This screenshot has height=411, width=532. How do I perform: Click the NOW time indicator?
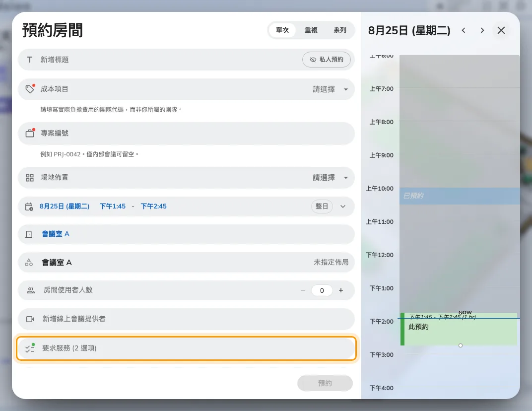coord(465,313)
